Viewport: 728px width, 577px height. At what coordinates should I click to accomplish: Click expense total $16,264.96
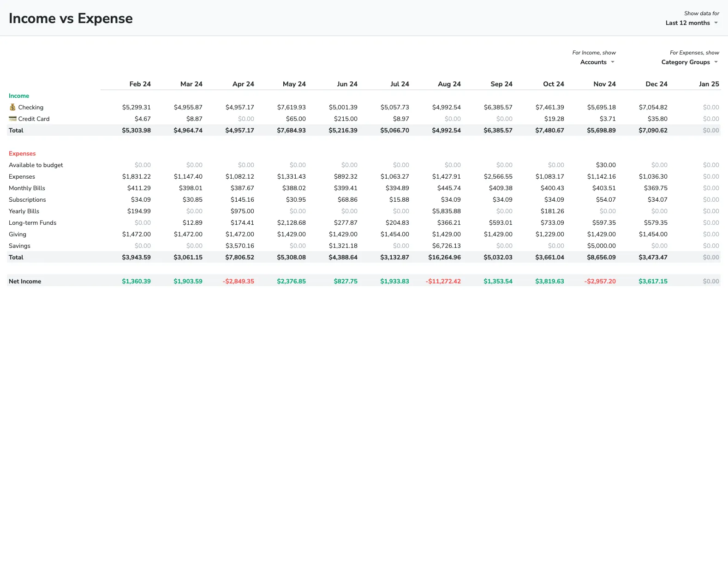coord(445,258)
